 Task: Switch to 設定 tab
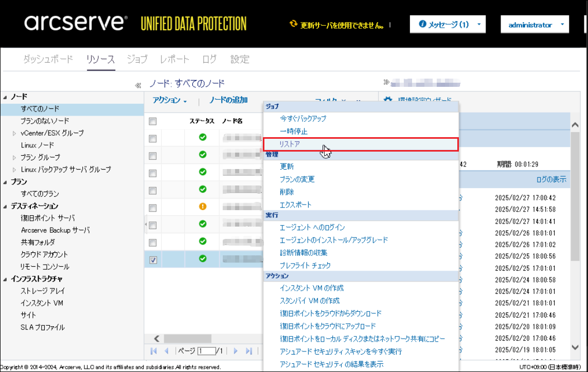[240, 59]
